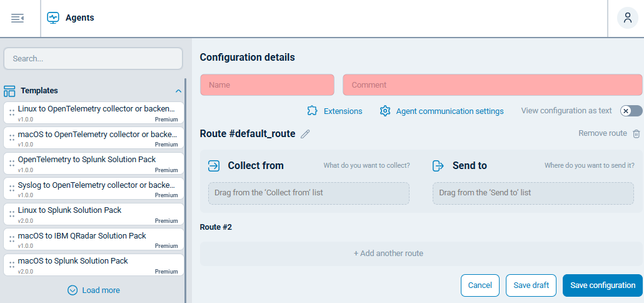Open Extensions puzzle icon
This screenshot has width=644, height=303.
pos(313,111)
